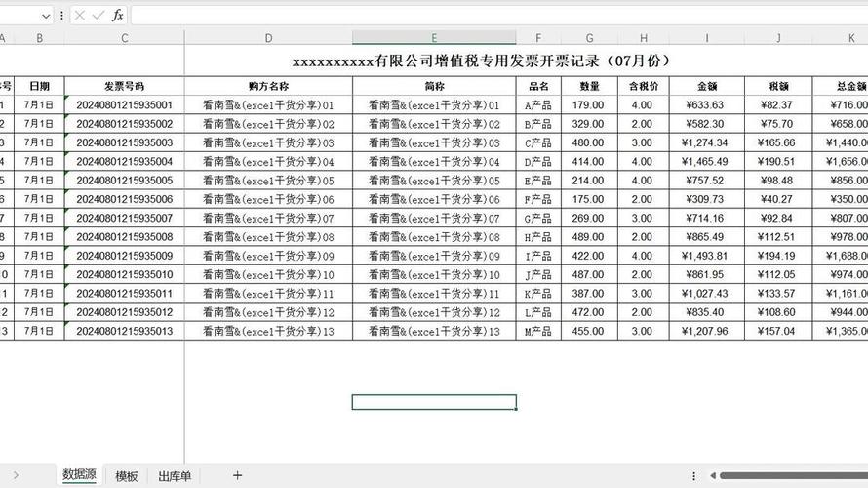Viewport: 868px width, 488px height.
Task: Click the 发票号码 header cell
Action: (125, 86)
